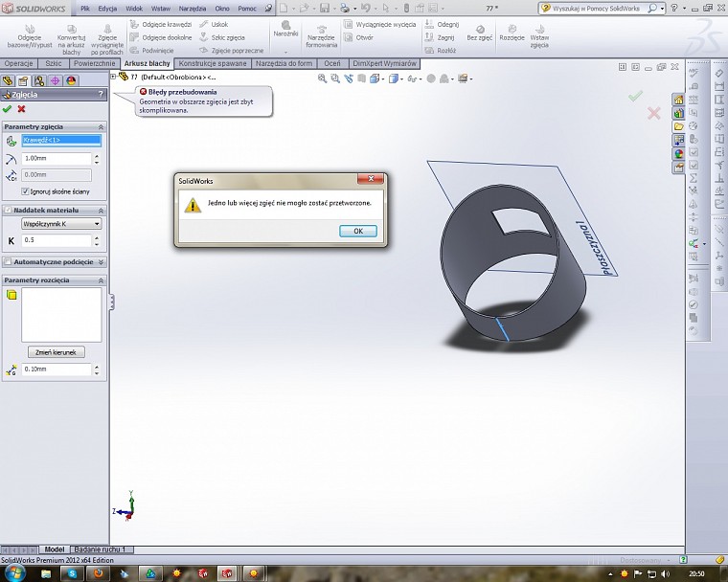Select Konwertuj na arkusz blachy tool
Screen dimensions: 728x582
pyautogui.click(x=72, y=41)
